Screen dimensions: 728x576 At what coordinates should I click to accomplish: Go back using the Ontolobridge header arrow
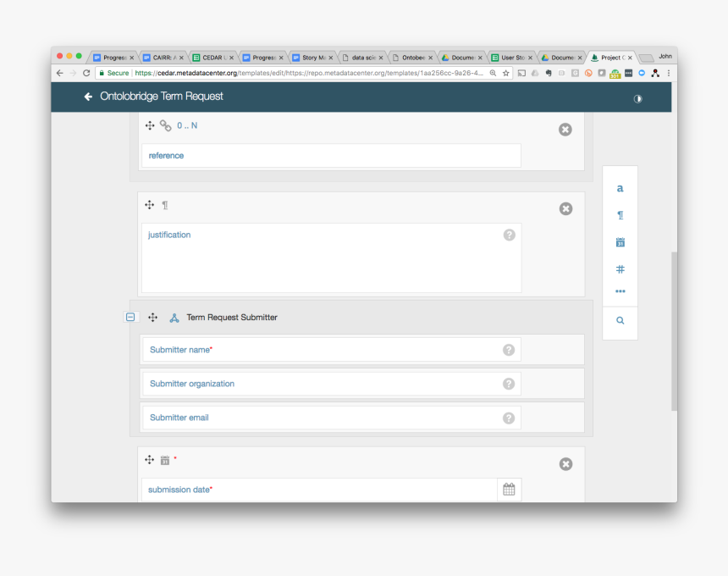[88, 97]
